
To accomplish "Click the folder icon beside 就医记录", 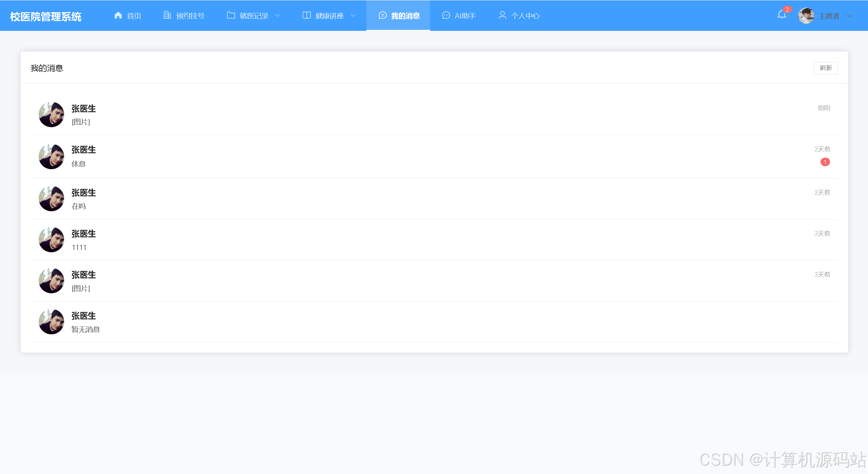I will tap(231, 15).
